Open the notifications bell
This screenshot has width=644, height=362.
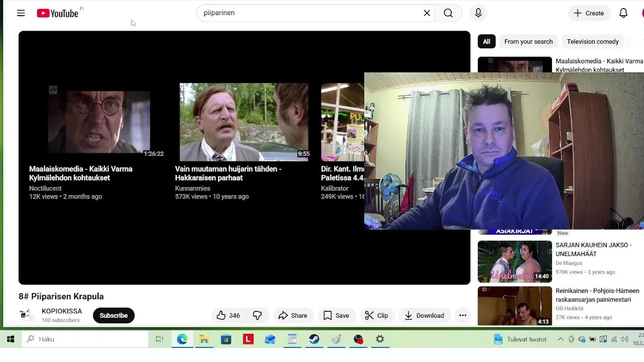(x=623, y=13)
